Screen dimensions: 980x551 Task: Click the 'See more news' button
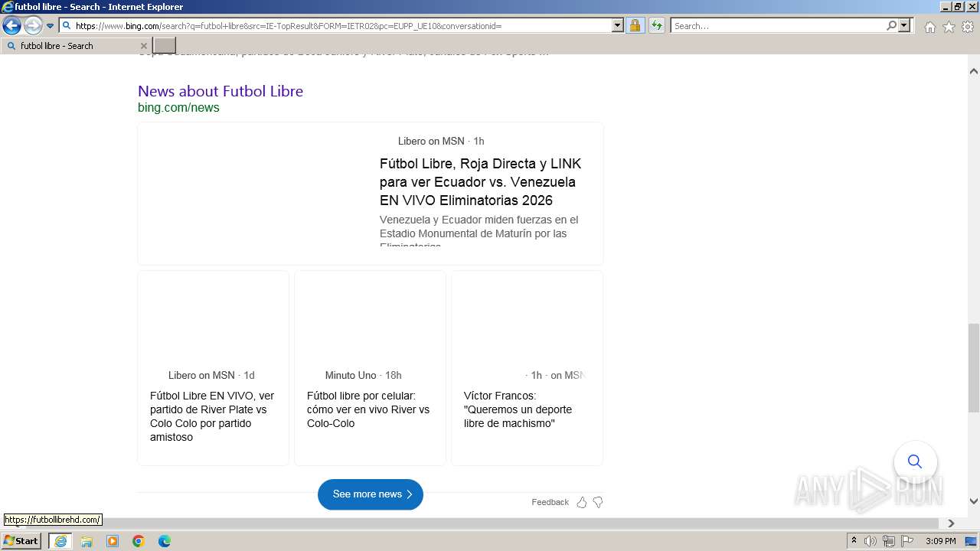(x=371, y=494)
